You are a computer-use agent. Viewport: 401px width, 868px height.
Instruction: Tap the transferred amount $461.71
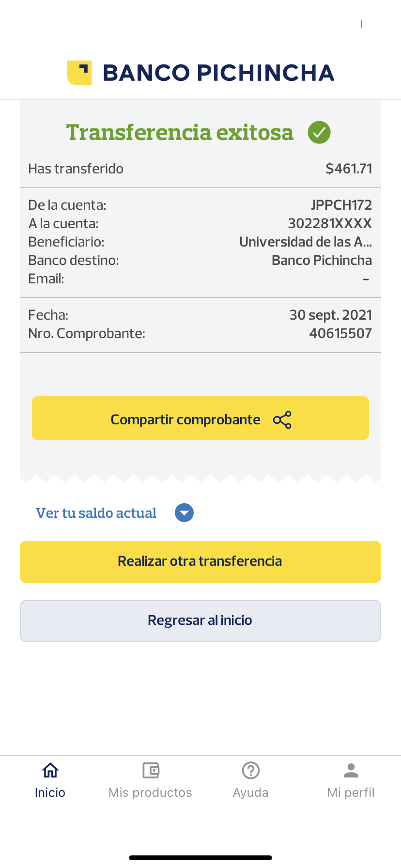[349, 169]
